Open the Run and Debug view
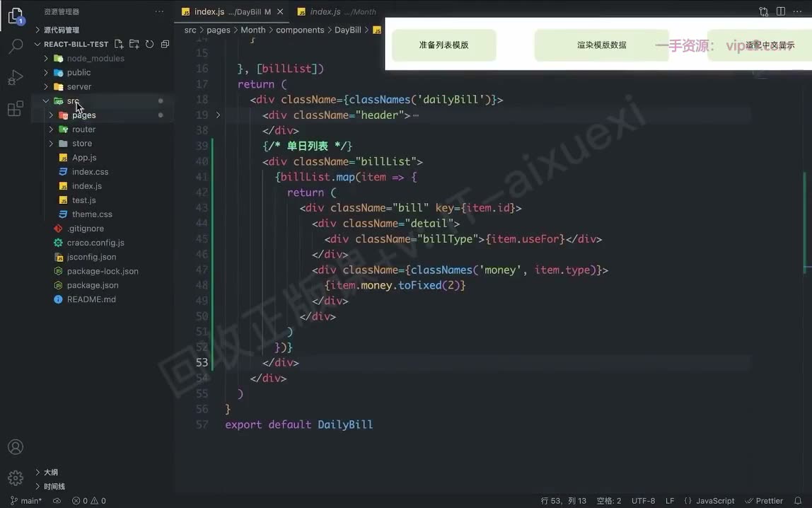The width and height of the screenshot is (812, 508). [16, 77]
